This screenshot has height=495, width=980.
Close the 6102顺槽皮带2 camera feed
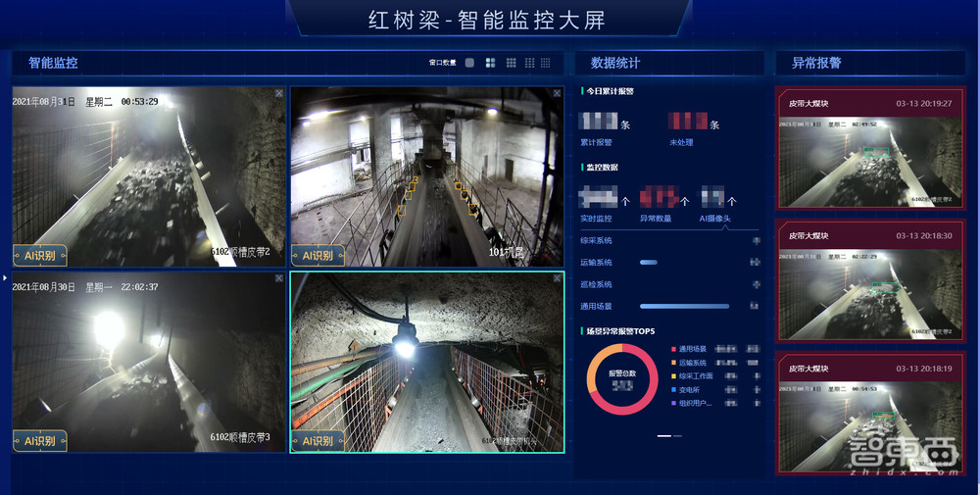tap(279, 93)
